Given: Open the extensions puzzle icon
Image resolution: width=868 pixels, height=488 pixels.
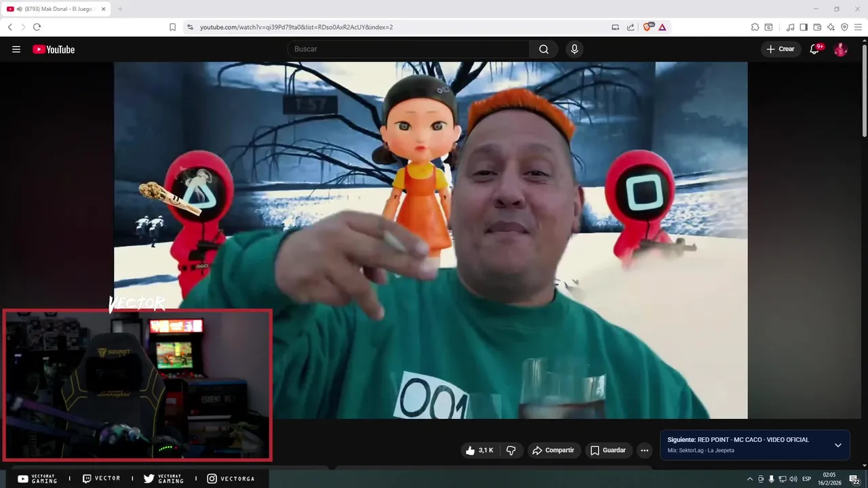Looking at the screenshot, I should click(x=755, y=27).
